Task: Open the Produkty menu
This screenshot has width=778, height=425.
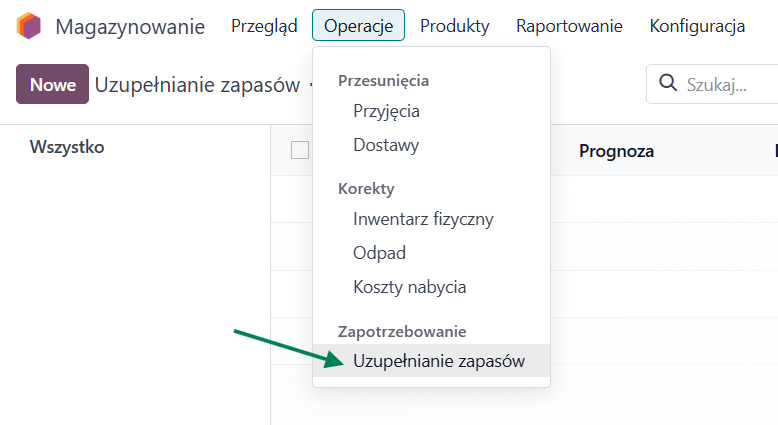Action: tap(455, 26)
